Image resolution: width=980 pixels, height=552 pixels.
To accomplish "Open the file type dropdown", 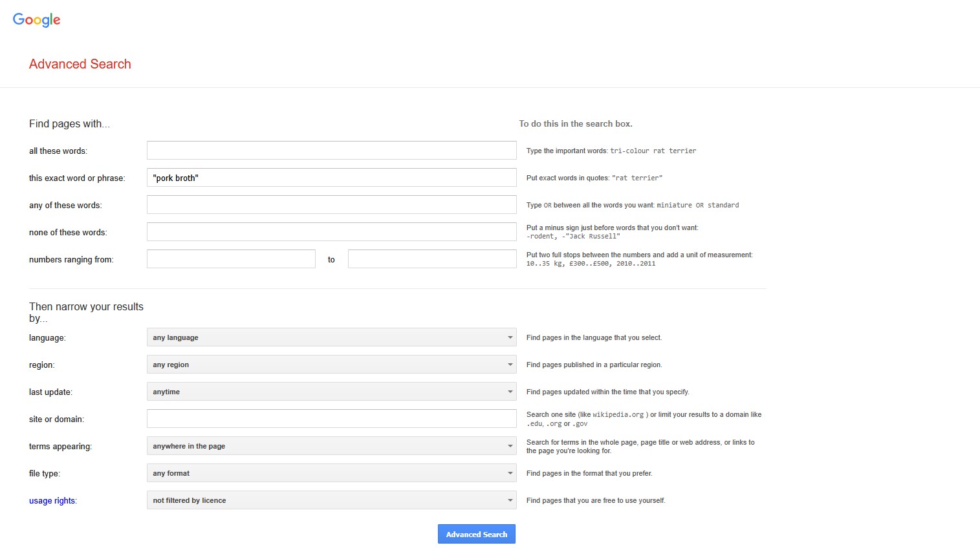I will (331, 473).
